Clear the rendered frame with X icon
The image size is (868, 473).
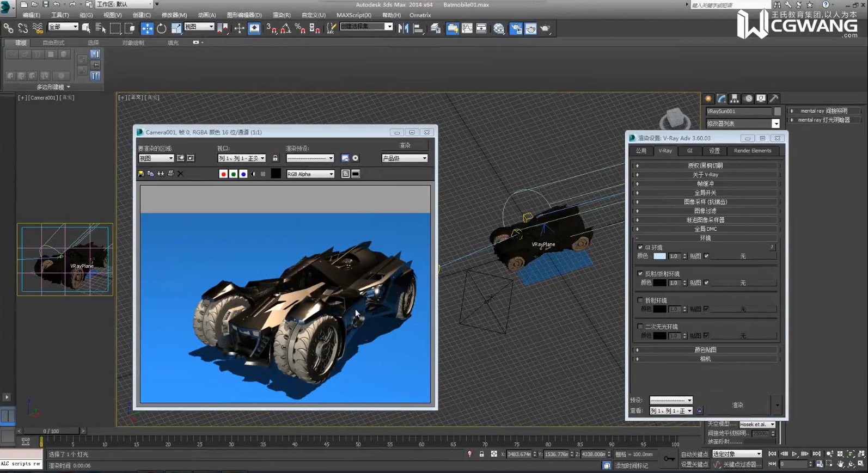[180, 174]
